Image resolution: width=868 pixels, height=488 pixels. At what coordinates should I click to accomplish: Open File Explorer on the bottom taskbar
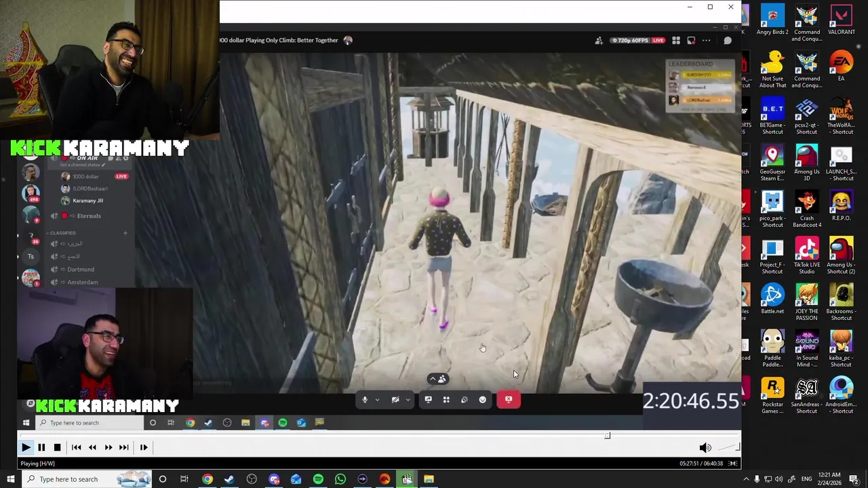pyautogui.click(x=429, y=479)
